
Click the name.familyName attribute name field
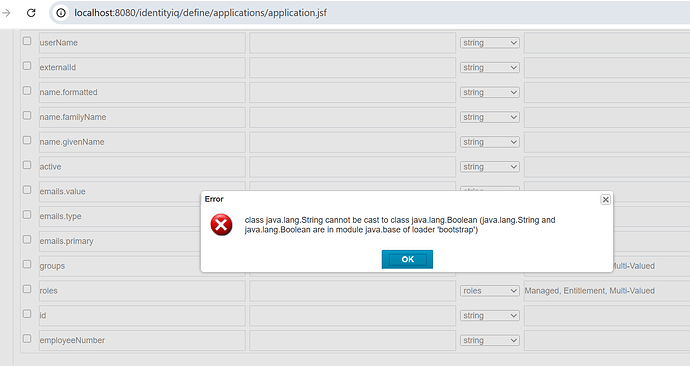pos(142,117)
